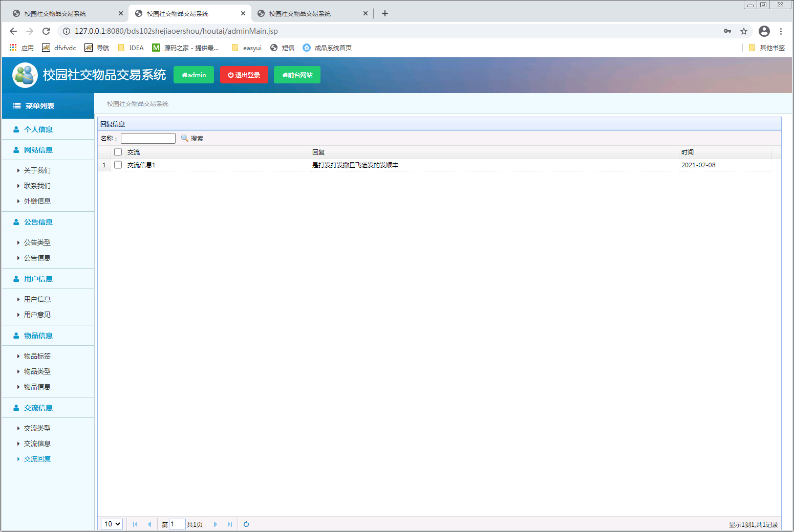Click the 名称 search input field

pyautogui.click(x=148, y=138)
